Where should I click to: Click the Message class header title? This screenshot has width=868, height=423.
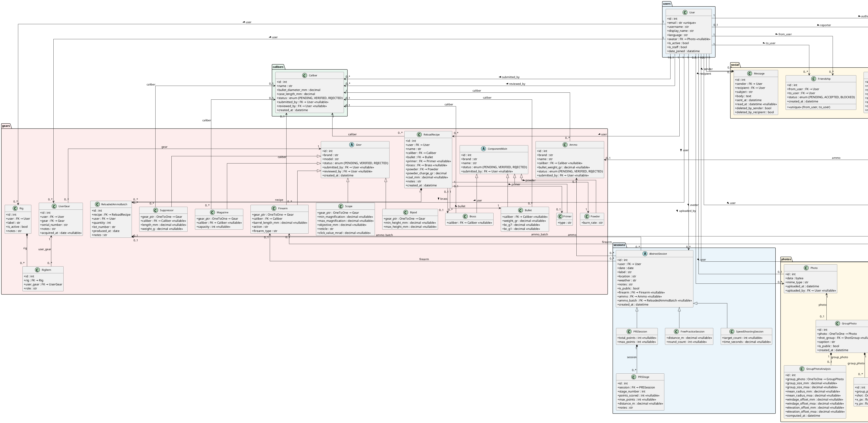759,74
